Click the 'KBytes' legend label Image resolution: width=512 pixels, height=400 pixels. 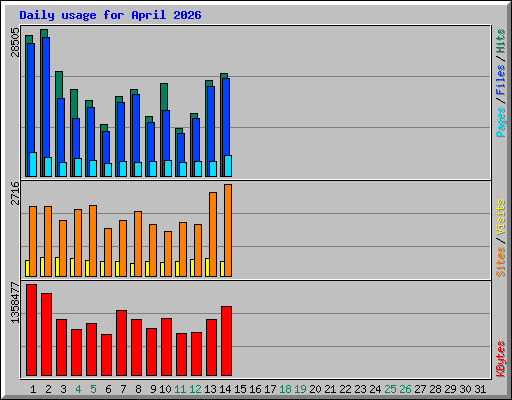pyautogui.click(x=500, y=359)
